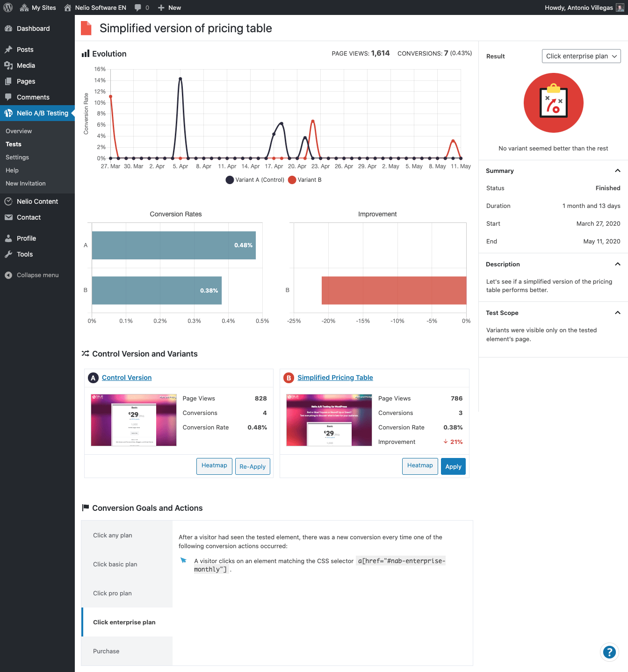Click the Nelio Software EN home icon
Viewport: 628px width, 672px height.
point(68,7)
